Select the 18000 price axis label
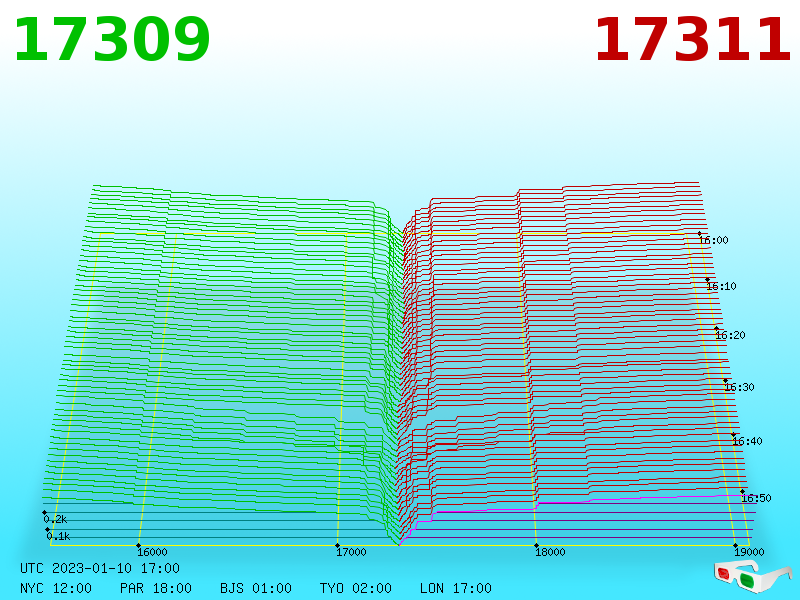The width and height of the screenshot is (800, 600). click(550, 552)
